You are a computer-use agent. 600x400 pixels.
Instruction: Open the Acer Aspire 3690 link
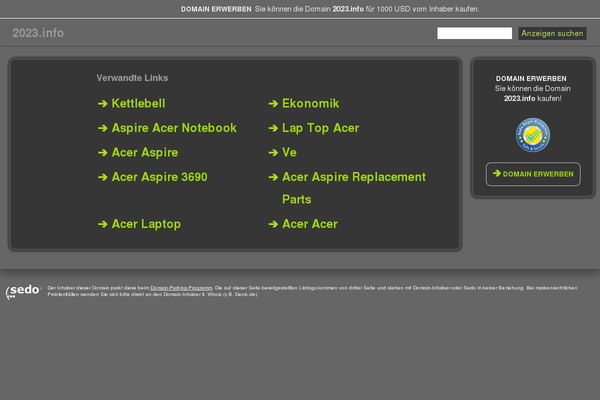160,177
